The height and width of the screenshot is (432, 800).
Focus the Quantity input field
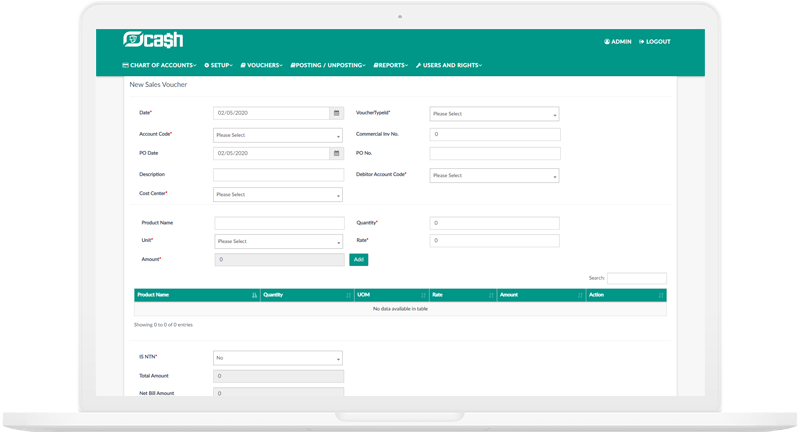click(x=494, y=223)
